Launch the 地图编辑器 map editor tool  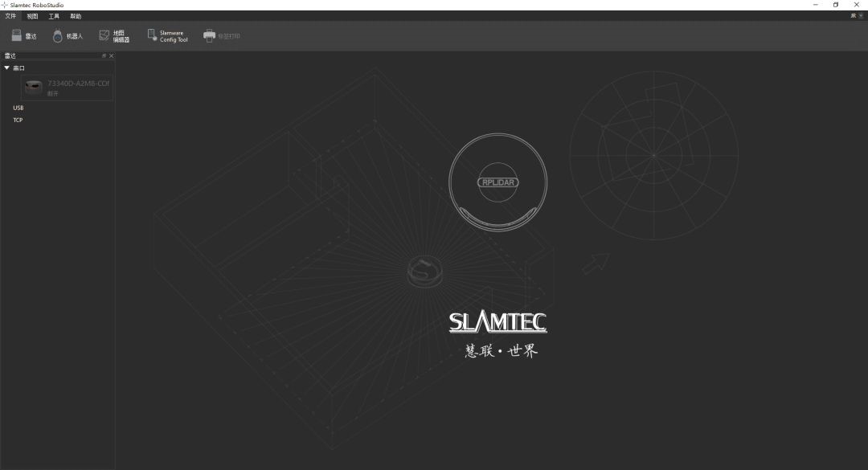[x=104, y=35]
